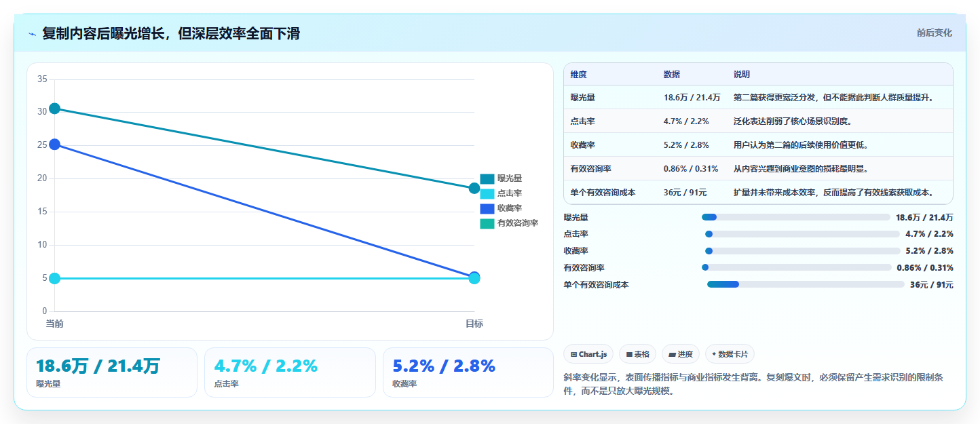Toggle the 收藏率 legend swatch in the chart
The image size is (980, 424).
coord(487,208)
